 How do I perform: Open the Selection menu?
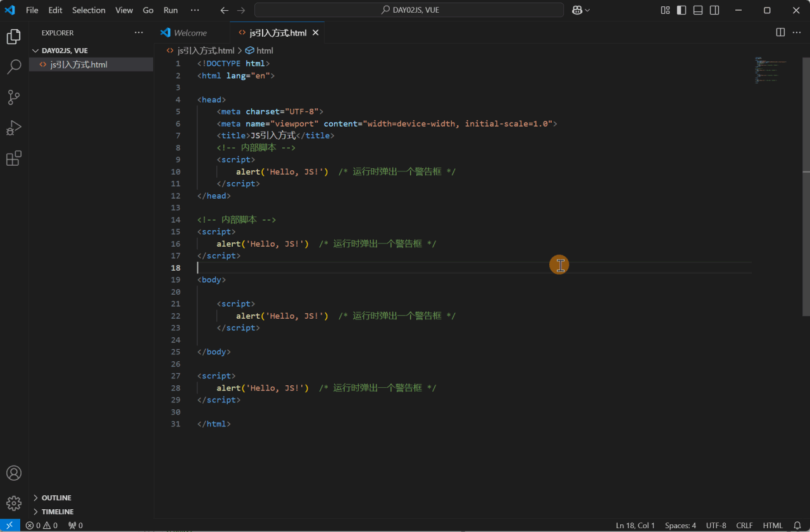tap(89, 10)
